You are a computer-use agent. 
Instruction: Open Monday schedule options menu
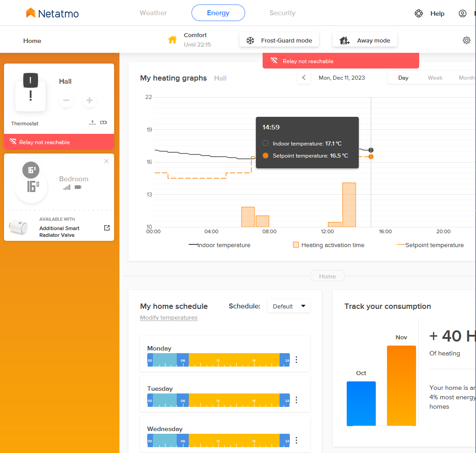(296, 359)
